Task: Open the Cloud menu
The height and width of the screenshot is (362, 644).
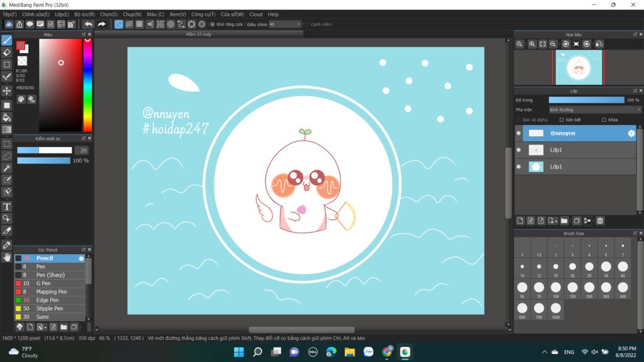Action: 256,14
